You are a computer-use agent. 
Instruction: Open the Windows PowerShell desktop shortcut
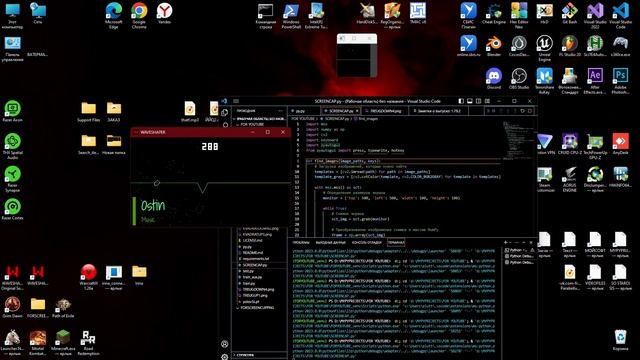click(291, 16)
